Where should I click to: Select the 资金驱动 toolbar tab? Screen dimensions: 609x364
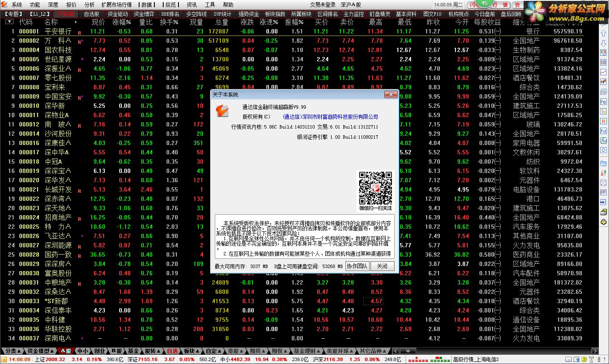[x=118, y=14]
